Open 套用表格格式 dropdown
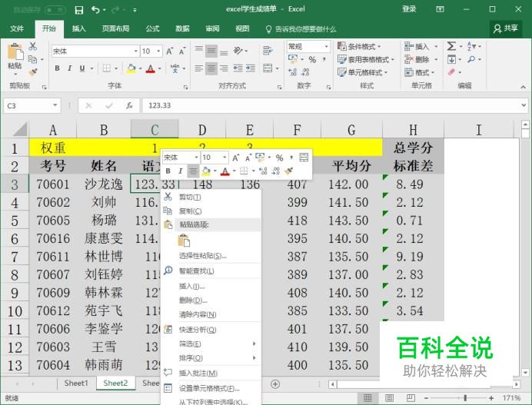Viewport: 532px width, 405px height. 366,60
